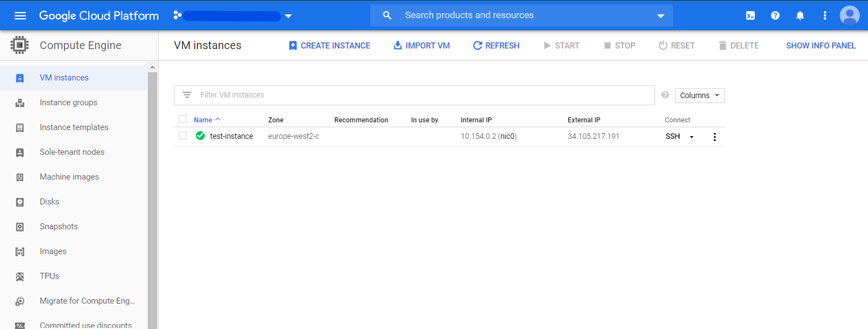Viewport: 868px width, 329px height.
Task: Click Import VM button
Action: (x=422, y=46)
